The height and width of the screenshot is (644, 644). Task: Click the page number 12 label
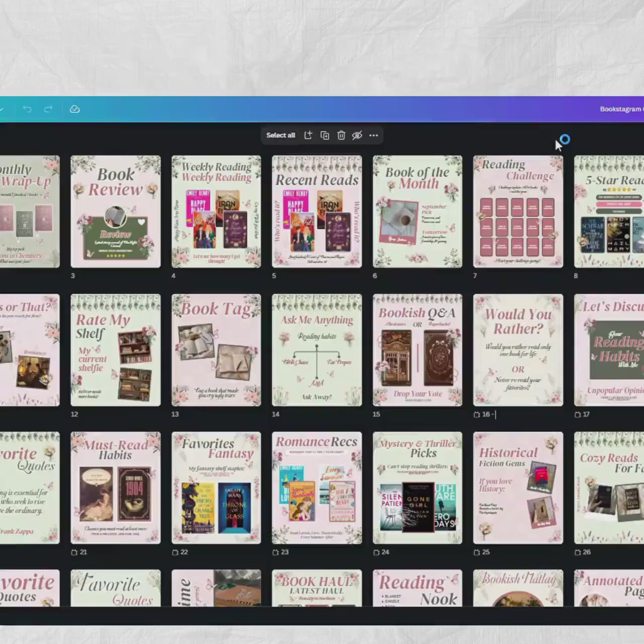(x=74, y=414)
